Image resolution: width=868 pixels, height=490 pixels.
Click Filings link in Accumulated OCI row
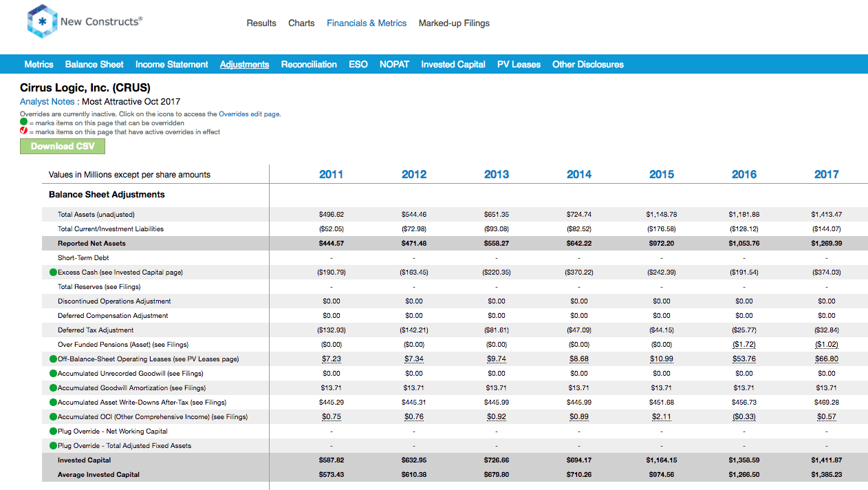(235, 417)
